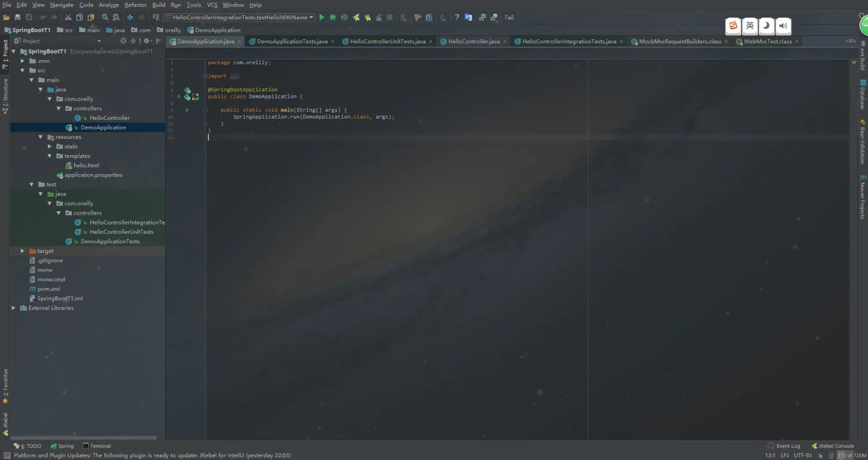The height and width of the screenshot is (460, 868).
Task: Open the Terminal tool window
Action: coord(96,446)
